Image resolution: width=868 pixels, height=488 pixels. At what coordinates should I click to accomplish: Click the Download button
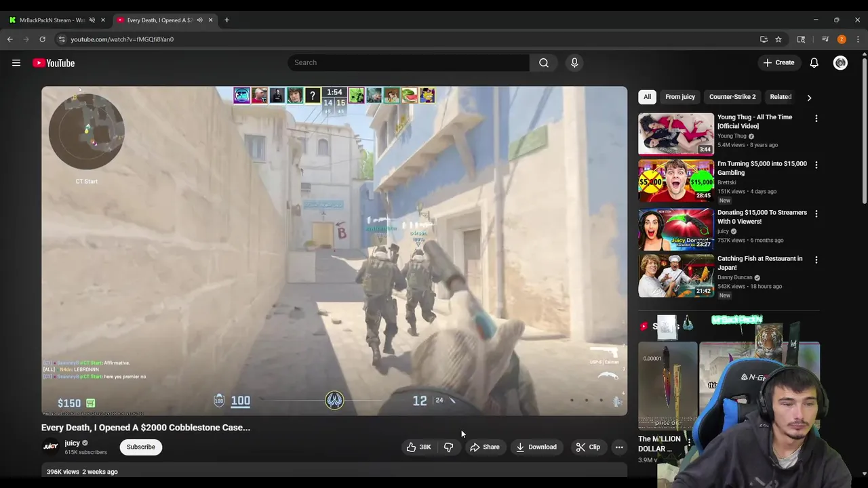click(536, 447)
